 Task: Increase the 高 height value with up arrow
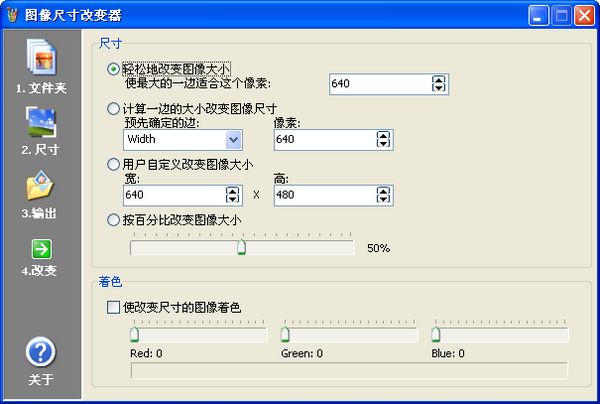383,191
